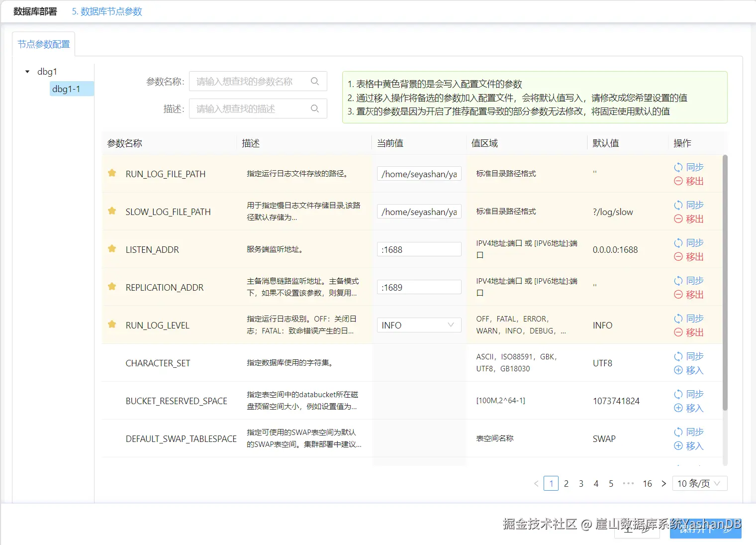Focus the 参数名称 search input

tap(258, 81)
